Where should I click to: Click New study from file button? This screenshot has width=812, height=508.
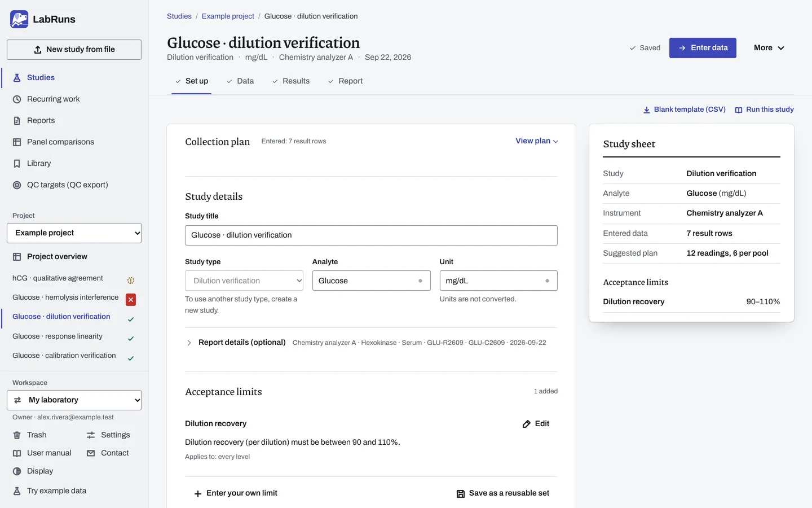pos(74,50)
